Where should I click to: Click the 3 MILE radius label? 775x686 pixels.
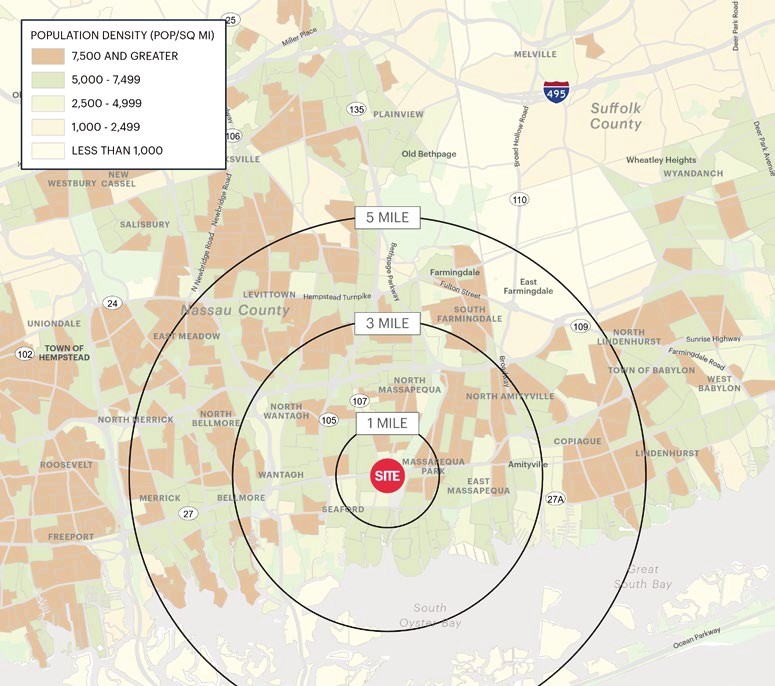(388, 323)
